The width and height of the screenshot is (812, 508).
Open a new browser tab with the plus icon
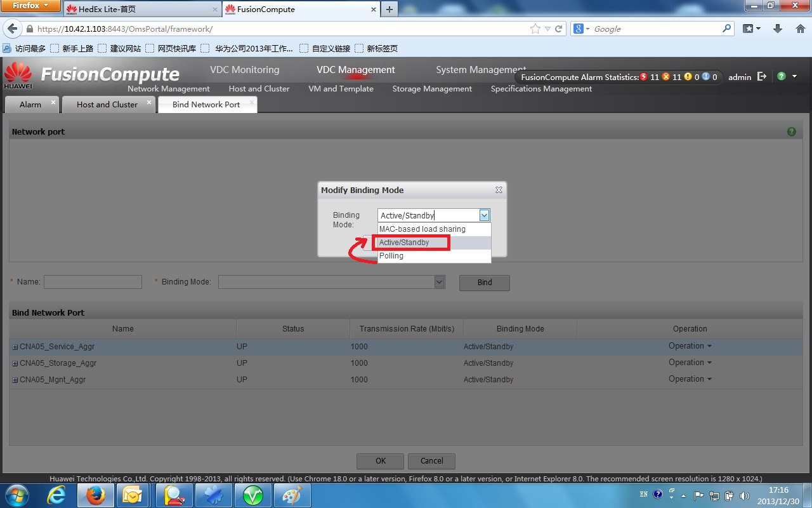click(390, 9)
